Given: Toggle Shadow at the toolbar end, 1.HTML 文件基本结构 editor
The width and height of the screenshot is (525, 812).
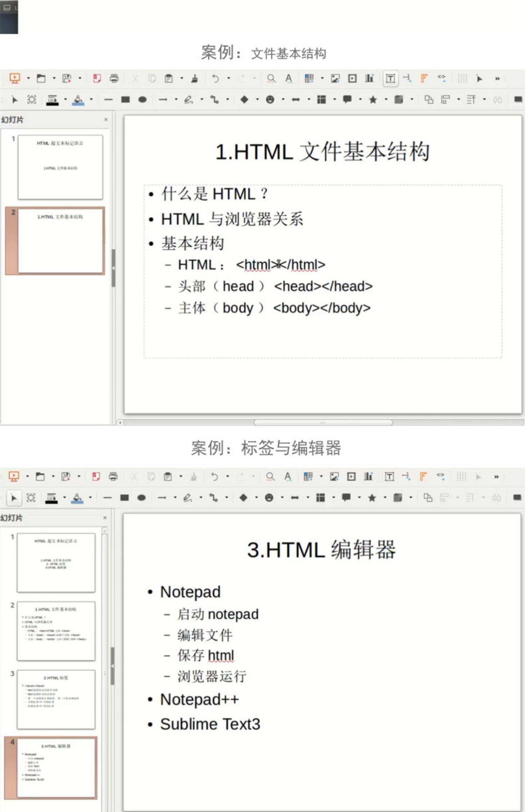Looking at the screenshot, I should [x=518, y=100].
